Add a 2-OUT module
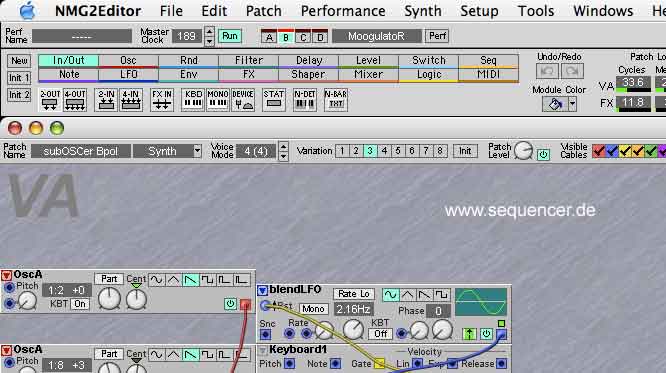Image resolution: width=666 pixels, height=373 pixels. tap(50, 100)
